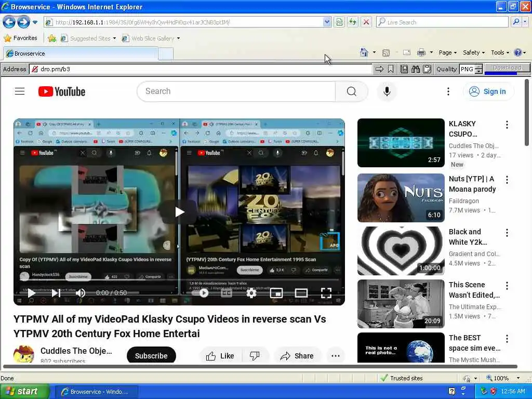Click the RSS Feeds icon
This screenshot has width=532, height=399.
click(x=386, y=52)
